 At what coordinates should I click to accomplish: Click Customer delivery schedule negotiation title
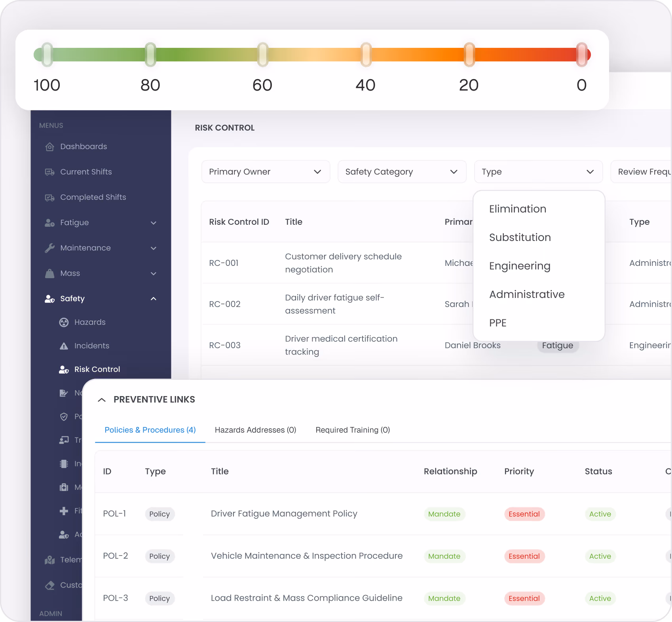(343, 263)
